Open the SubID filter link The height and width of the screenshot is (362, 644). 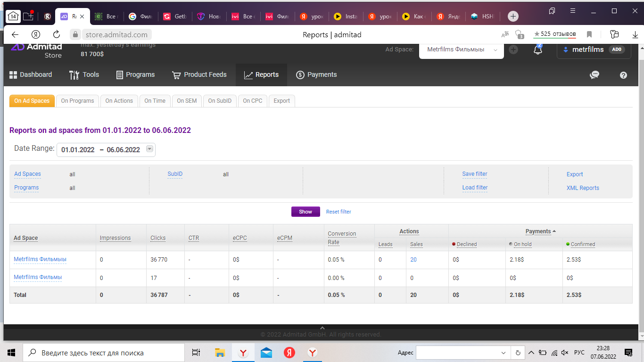pos(175,174)
